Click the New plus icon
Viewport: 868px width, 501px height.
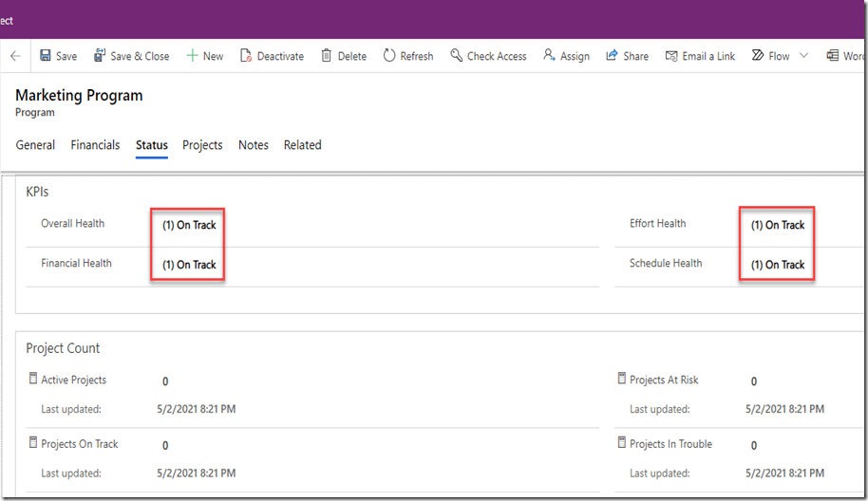pos(192,56)
